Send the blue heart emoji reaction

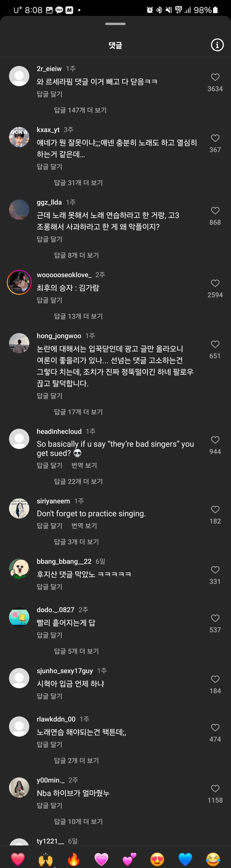pyautogui.click(x=185, y=859)
